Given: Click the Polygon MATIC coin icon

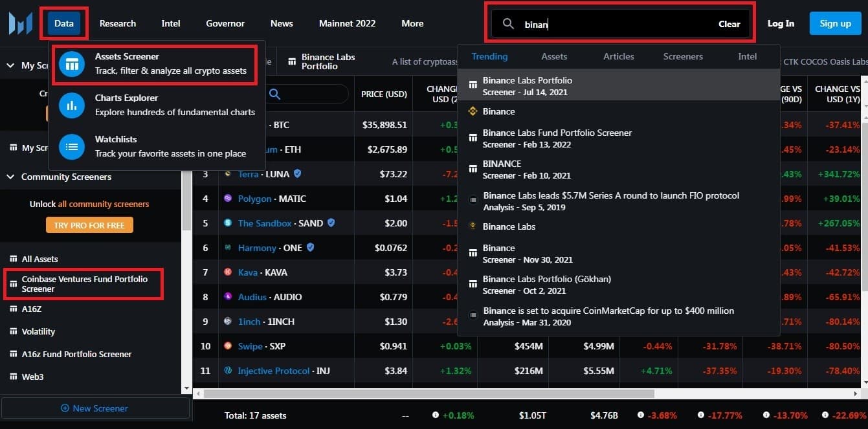Looking at the screenshot, I should coord(228,199).
